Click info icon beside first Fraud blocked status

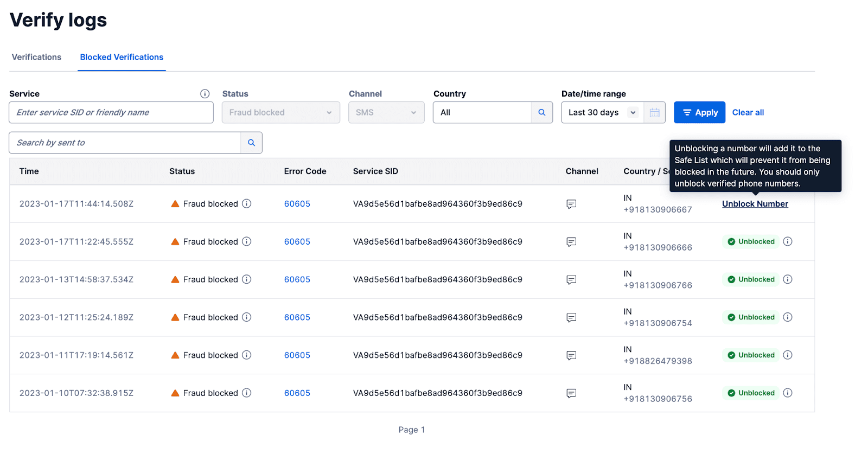click(246, 204)
